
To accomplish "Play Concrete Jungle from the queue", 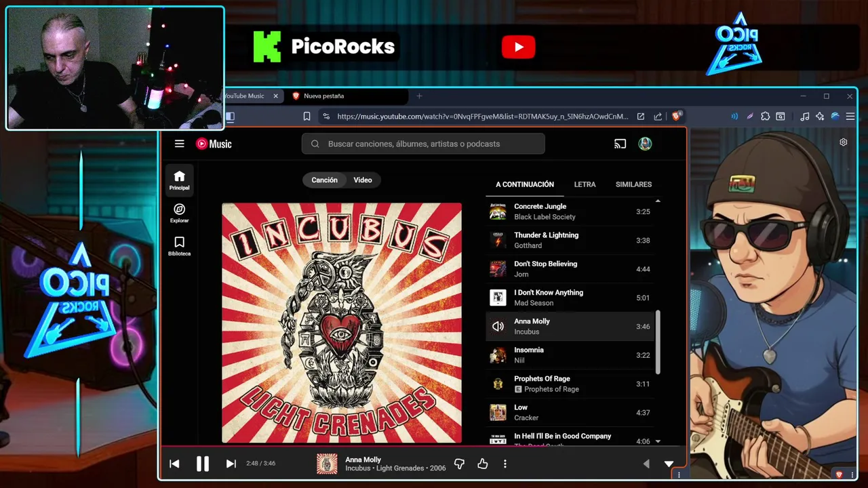I will click(x=570, y=211).
